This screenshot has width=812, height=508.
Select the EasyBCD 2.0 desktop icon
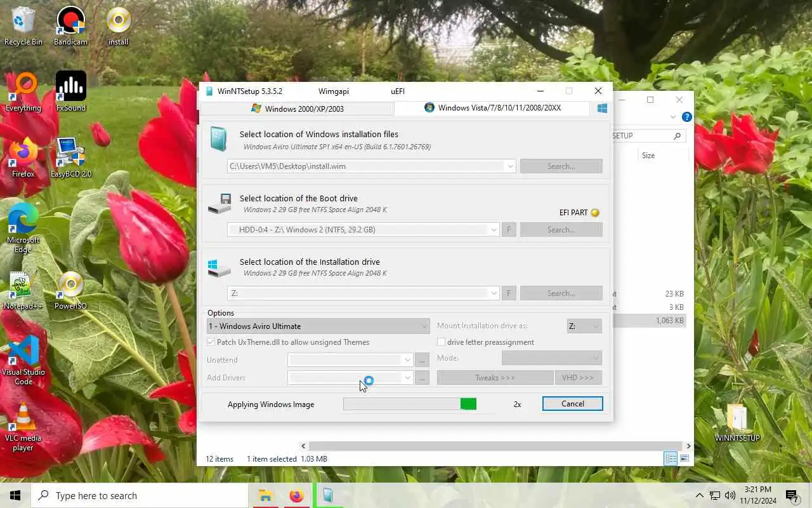click(70, 159)
